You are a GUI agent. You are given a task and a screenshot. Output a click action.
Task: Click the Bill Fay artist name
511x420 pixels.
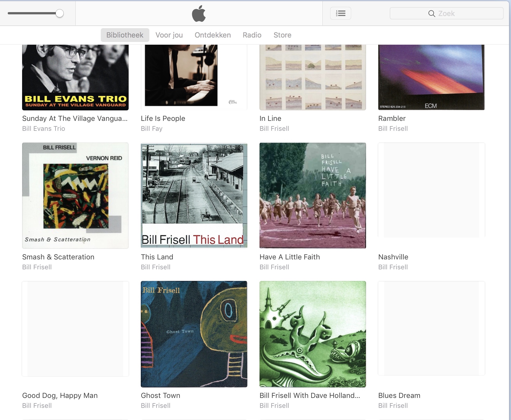coord(152,129)
